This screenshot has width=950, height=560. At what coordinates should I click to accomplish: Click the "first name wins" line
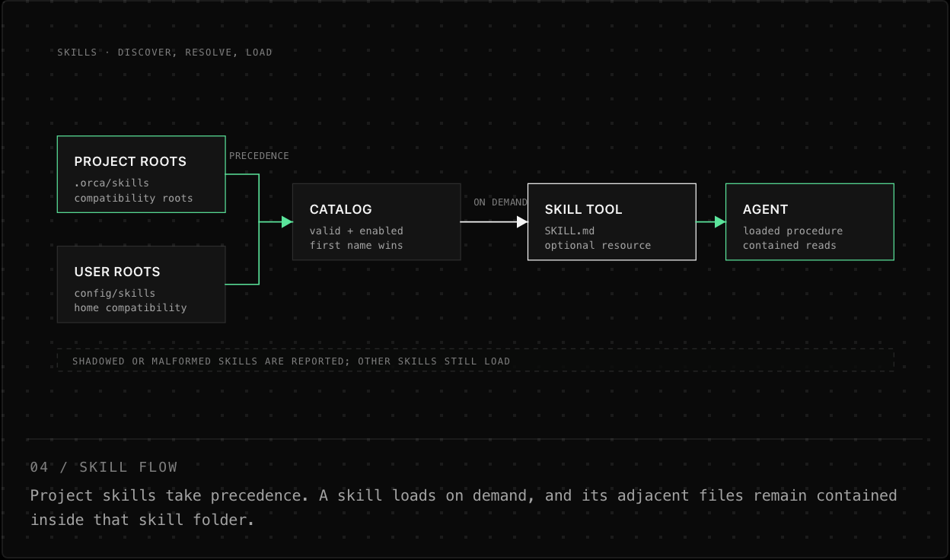[356, 246]
